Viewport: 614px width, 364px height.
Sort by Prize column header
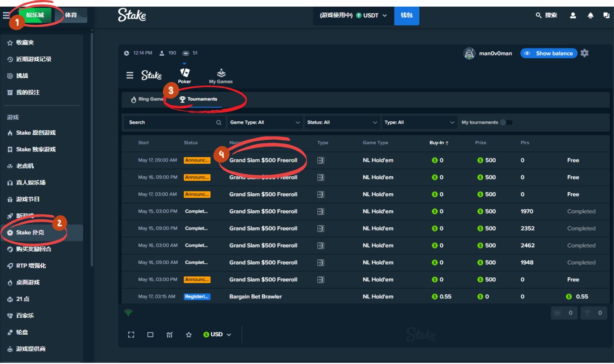click(481, 143)
